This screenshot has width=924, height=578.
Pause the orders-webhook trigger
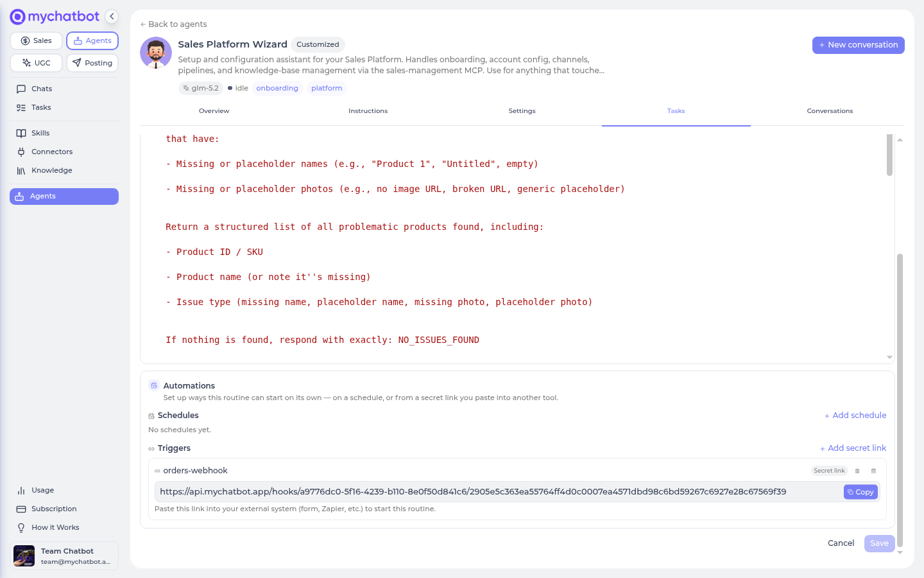tap(857, 471)
